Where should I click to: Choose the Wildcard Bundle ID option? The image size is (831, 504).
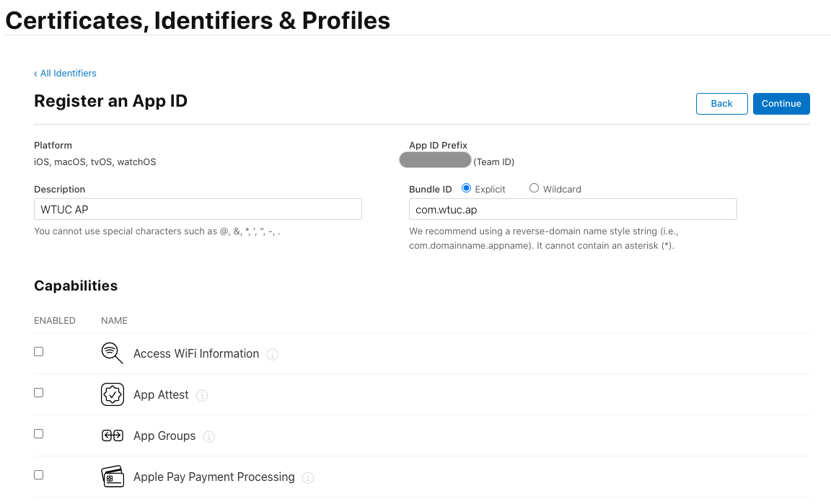534,188
